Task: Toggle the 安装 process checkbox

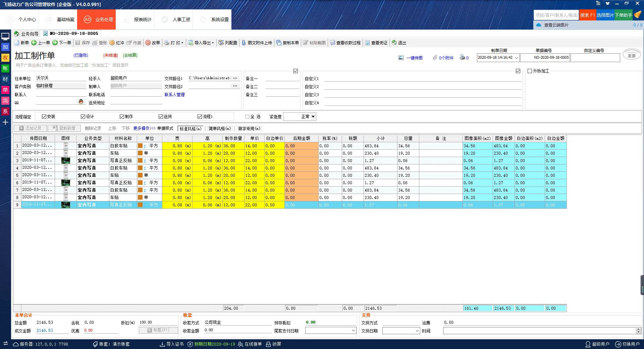Action: [44, 117]
